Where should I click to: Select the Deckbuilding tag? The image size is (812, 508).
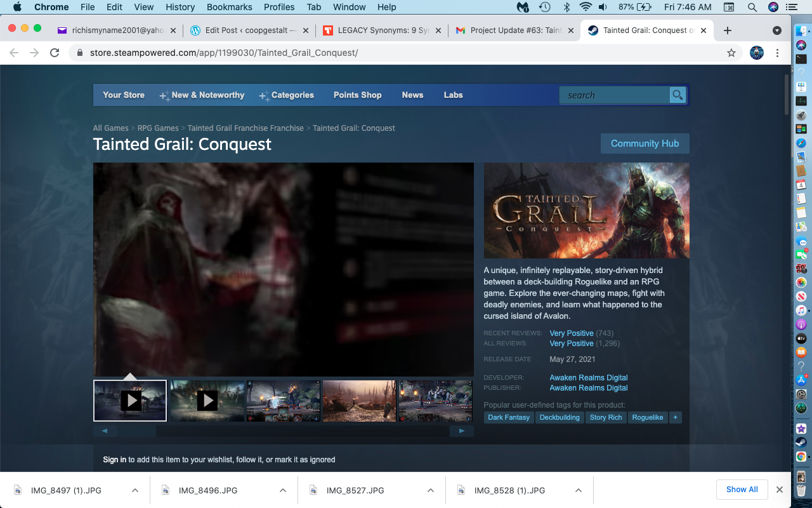tap(560, 417)
